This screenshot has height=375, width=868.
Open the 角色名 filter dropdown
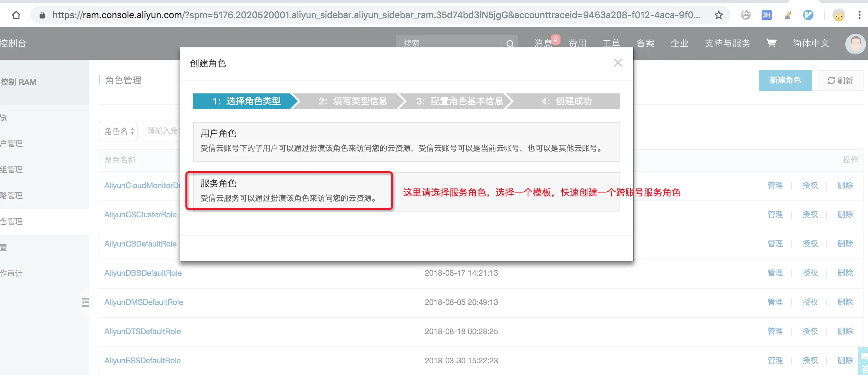click(118, 131)
